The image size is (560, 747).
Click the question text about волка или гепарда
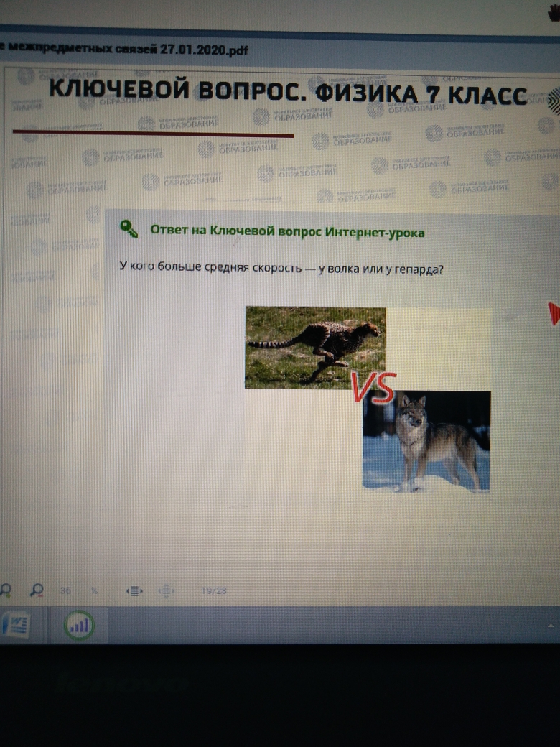281,268
